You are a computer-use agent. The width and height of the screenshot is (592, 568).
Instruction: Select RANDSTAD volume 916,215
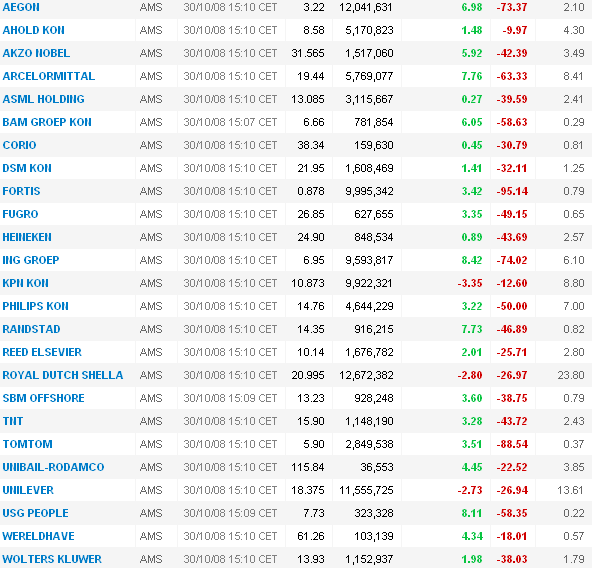[374, 329]
